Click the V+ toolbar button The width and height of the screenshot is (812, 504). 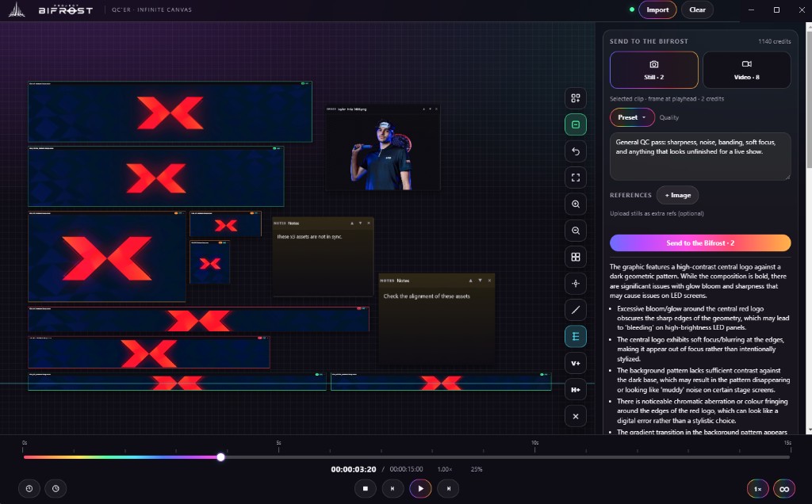click(576, 363)
